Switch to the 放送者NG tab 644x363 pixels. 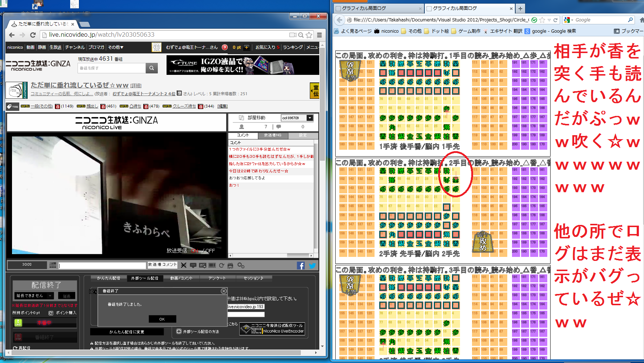(x=273, y=135)
